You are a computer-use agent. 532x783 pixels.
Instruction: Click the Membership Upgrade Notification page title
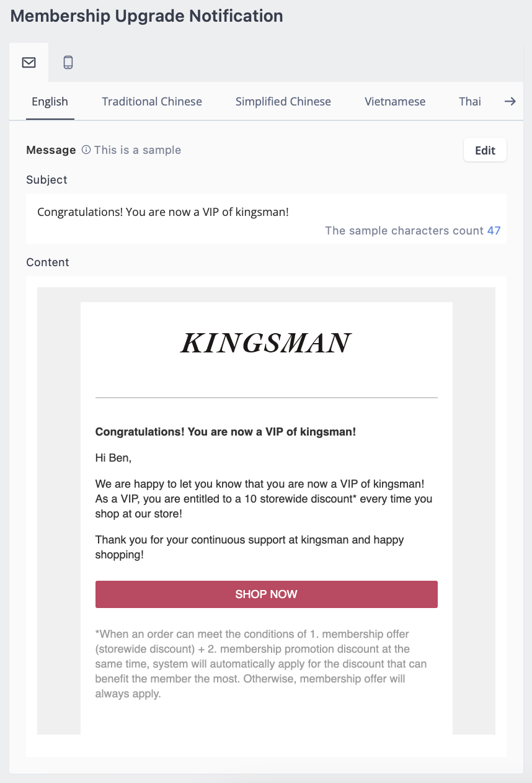(x=147, y=16)
